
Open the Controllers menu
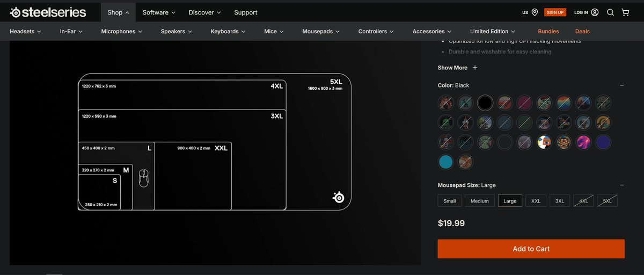(x=376, y=31)
